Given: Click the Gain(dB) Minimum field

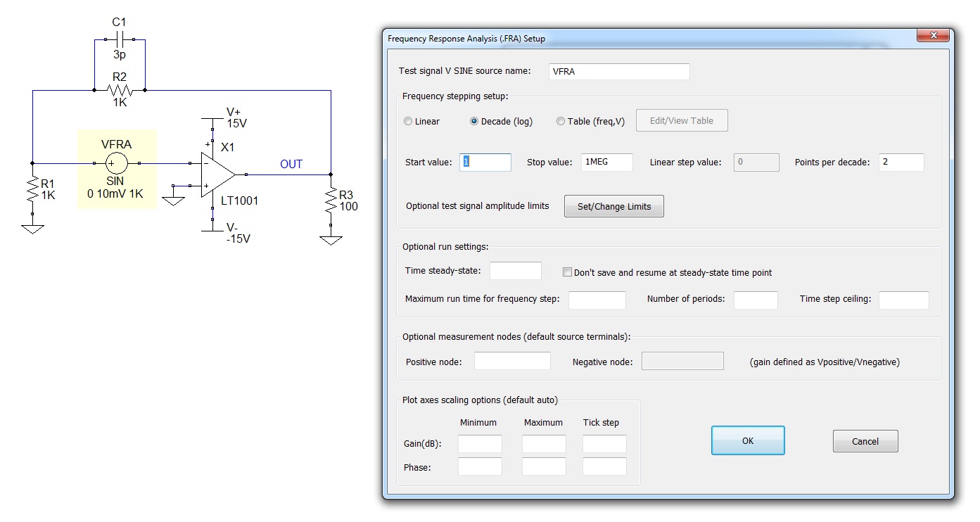Looking at the screenshot, I should point(480,444).
